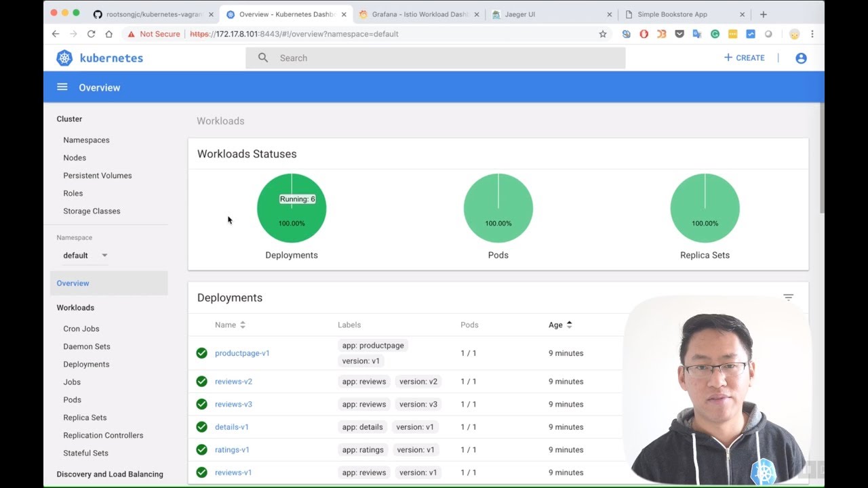Open Stateful Sets in the sidebar

point(85,453)
